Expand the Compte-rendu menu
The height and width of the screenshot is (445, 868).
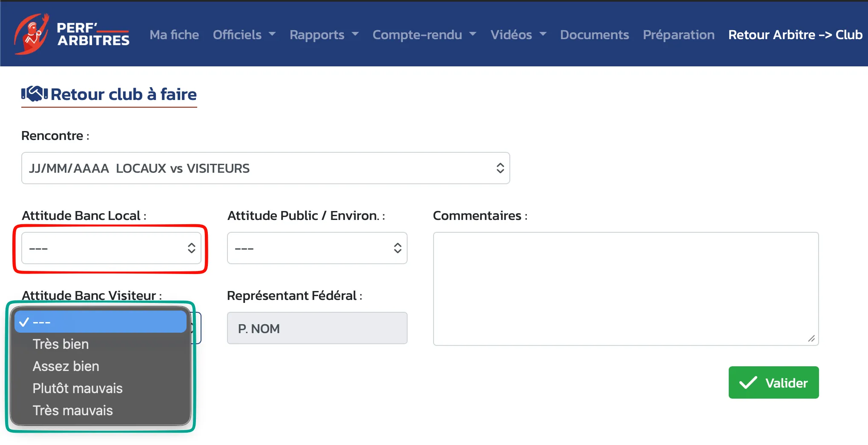pyautogui.click(x=424, y=34)
